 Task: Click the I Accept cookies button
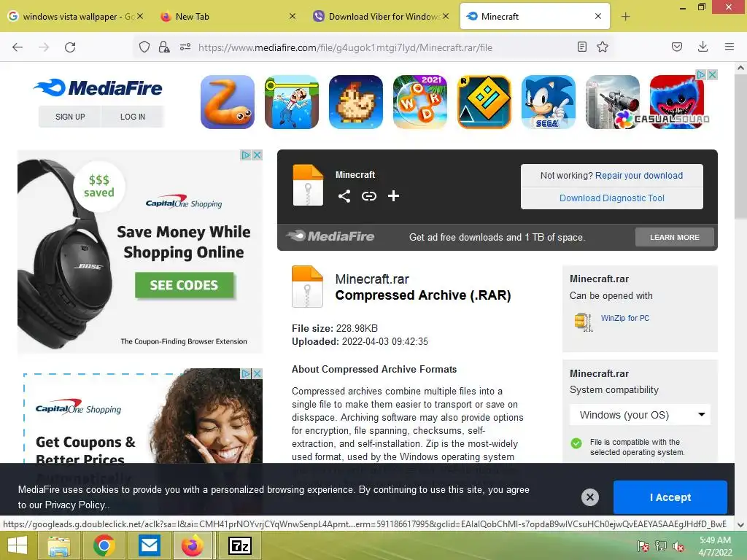coord(670,497)
